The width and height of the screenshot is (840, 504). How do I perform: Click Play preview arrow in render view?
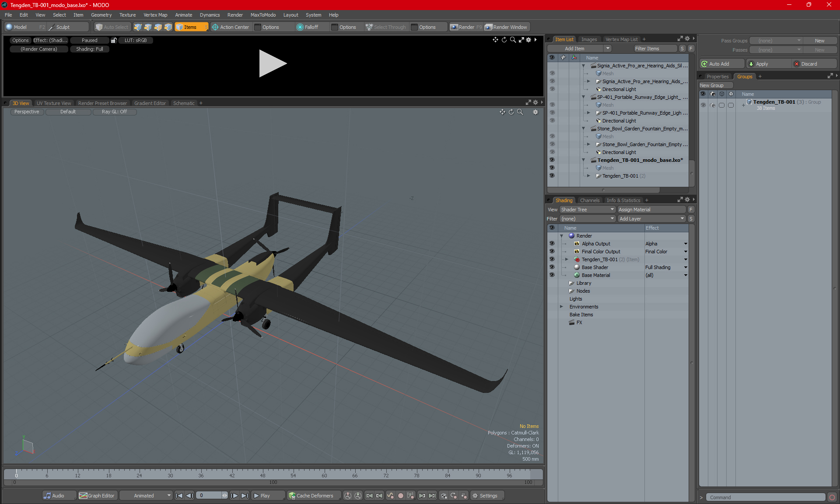point(272,63)
